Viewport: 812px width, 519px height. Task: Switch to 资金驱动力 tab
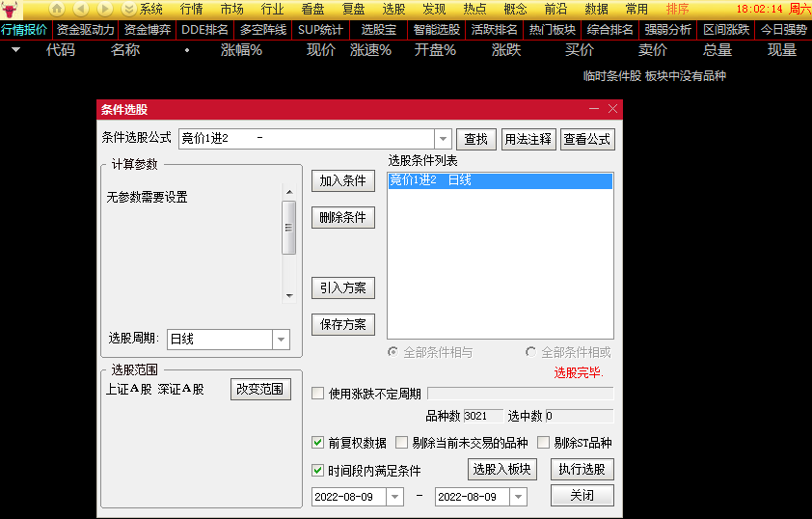(x=86, y=30)
